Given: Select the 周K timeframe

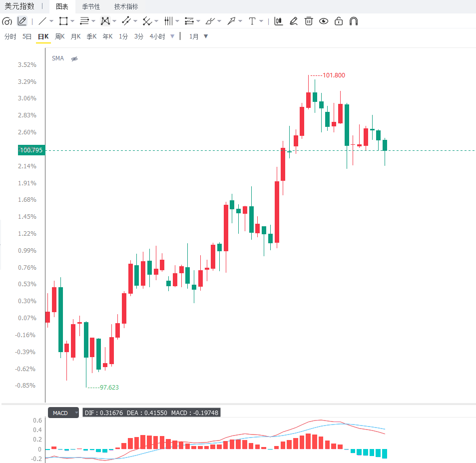Looking at the screenshot, I should [x=60, y=37].
